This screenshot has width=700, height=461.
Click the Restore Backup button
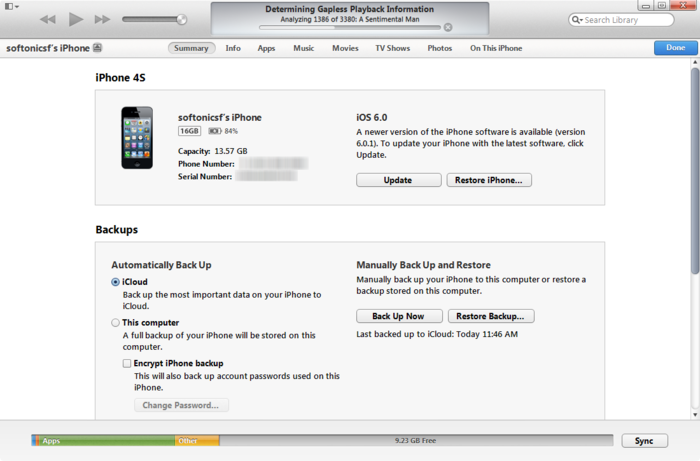point(491,316)
